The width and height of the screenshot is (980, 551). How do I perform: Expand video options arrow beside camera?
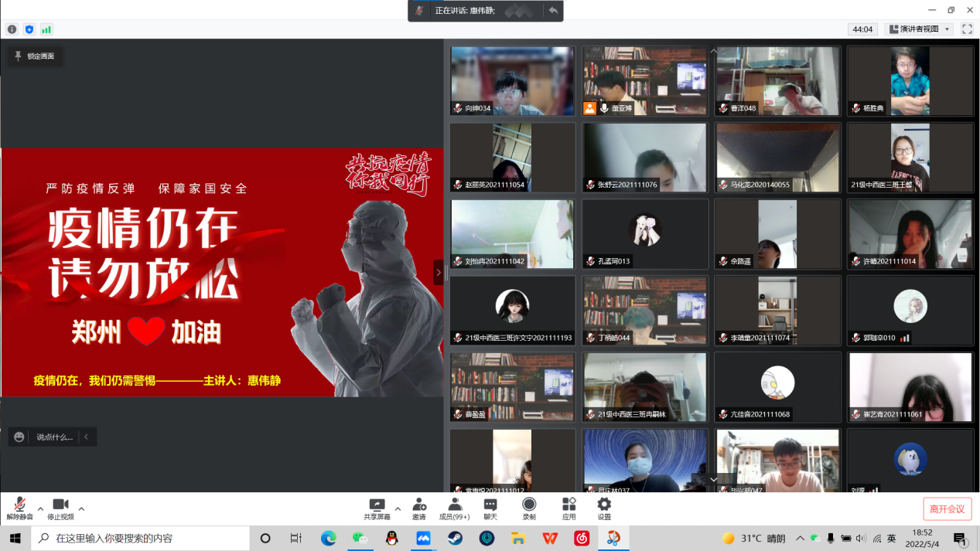tap(81, 508)
